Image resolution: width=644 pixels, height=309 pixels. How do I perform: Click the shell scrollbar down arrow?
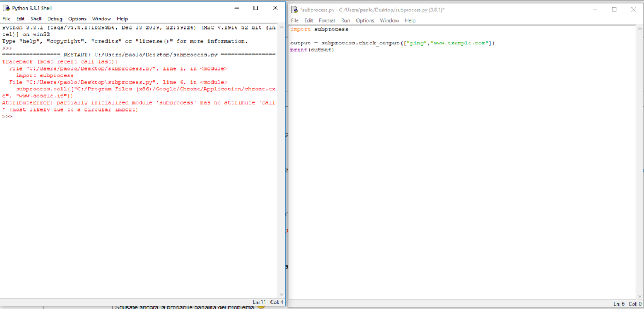282,294
